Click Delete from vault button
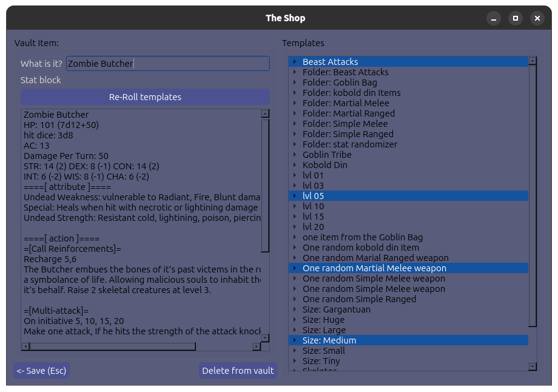558x392 pixels. tap(238, 371)
